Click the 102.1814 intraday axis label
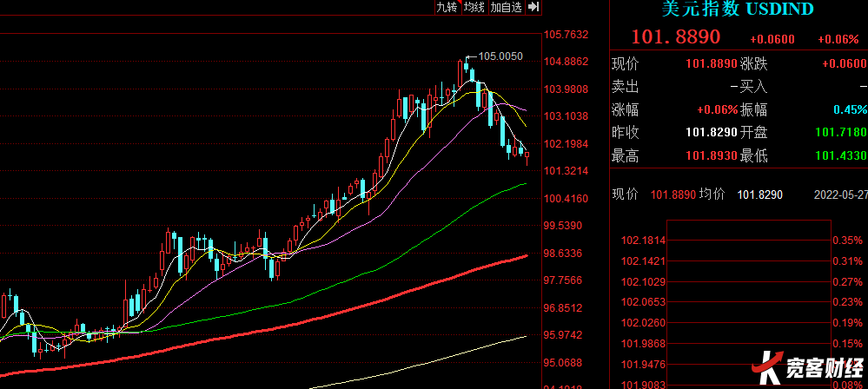The width and height of the screenshot is (868, 389). (x=643, y=241)
